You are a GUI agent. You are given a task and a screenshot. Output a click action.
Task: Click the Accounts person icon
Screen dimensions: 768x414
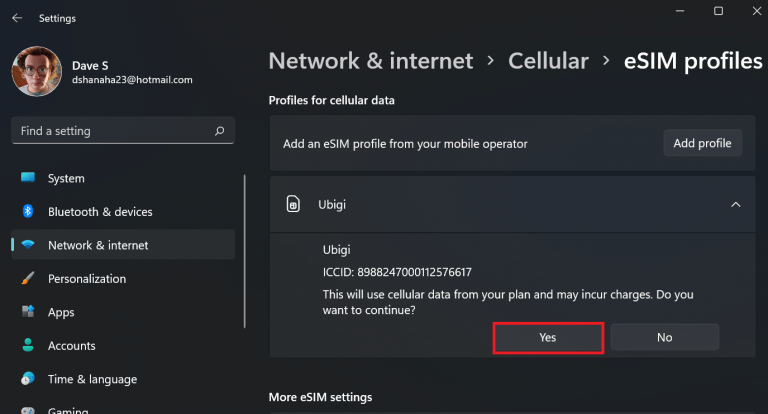pos(28,345)
